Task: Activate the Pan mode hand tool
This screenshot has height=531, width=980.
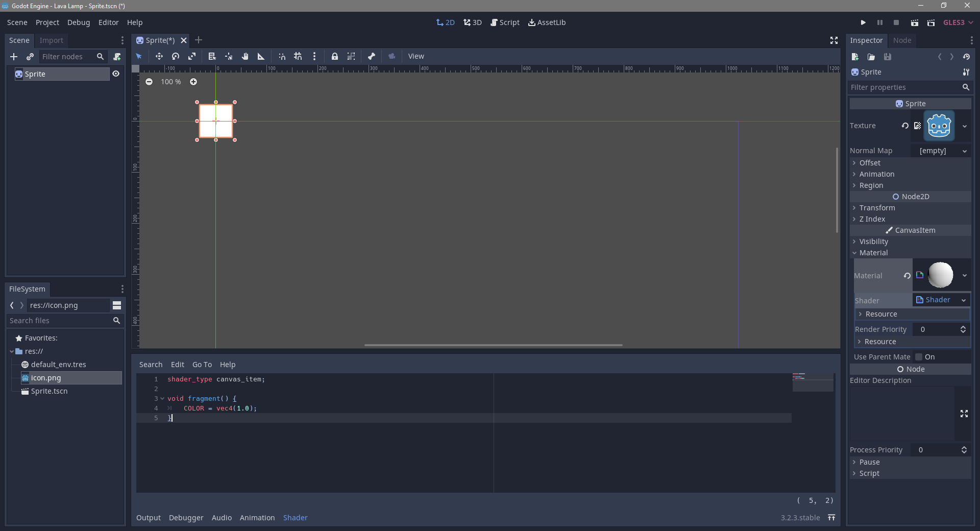Action: [245, 56]
